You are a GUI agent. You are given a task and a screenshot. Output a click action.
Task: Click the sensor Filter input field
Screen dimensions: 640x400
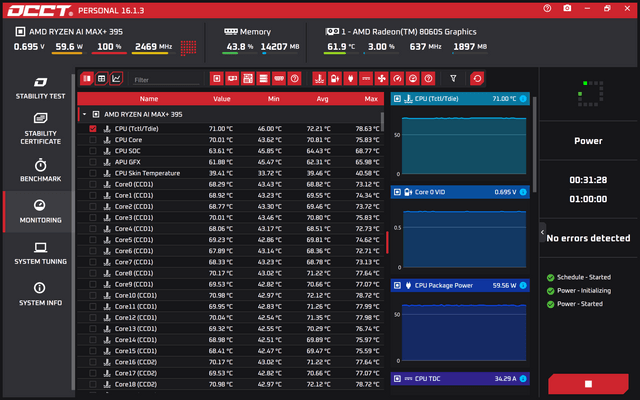coord(167,80)
